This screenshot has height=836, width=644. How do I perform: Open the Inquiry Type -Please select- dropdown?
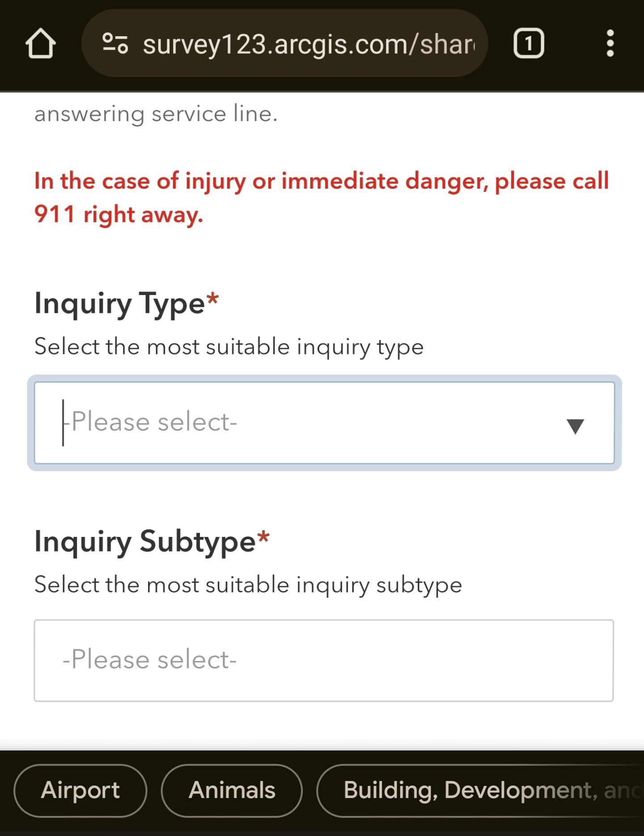[322, 422]
